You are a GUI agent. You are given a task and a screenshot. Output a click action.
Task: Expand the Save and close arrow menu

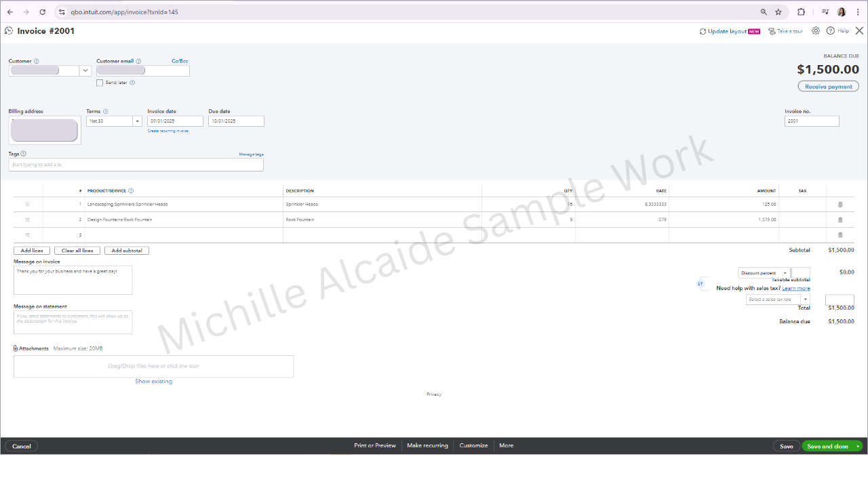pyautogui.click(x=858, y=446)
